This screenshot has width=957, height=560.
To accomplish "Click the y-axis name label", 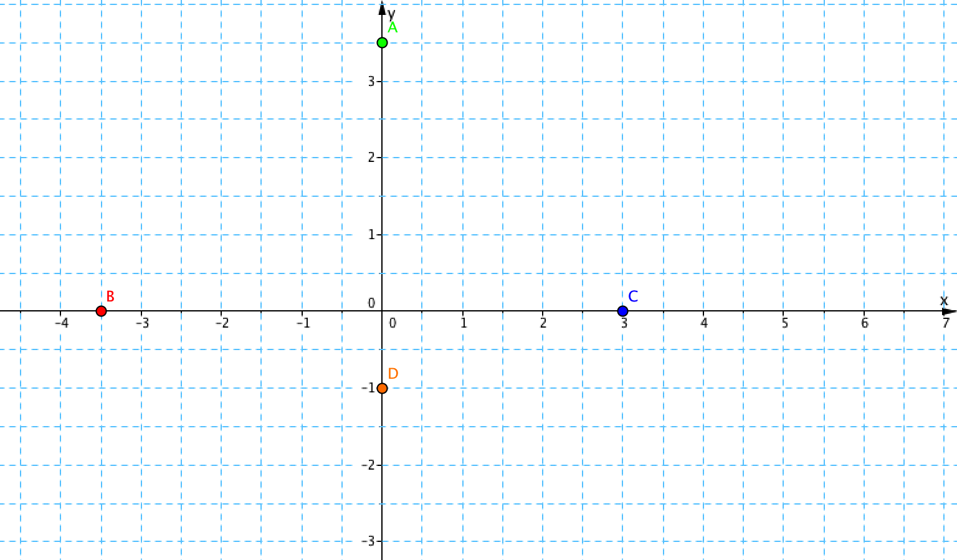I will 391,12.
